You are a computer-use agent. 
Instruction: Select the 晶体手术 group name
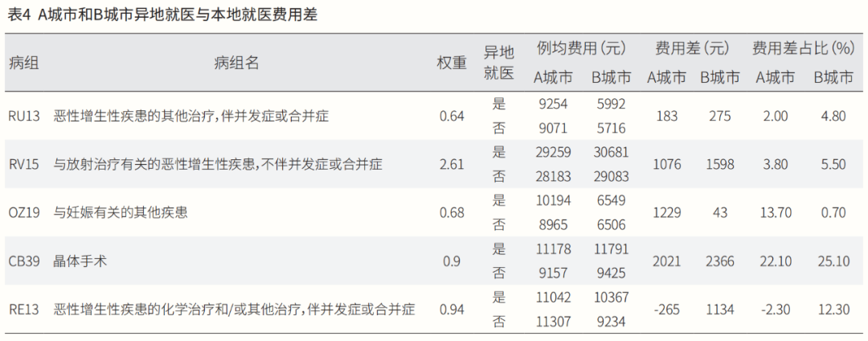tap(80, 261)
